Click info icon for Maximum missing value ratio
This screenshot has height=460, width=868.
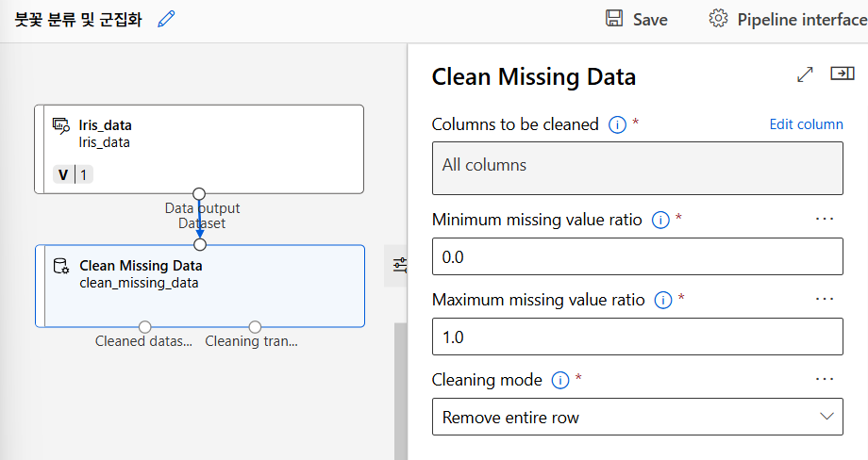coord(663,300)
